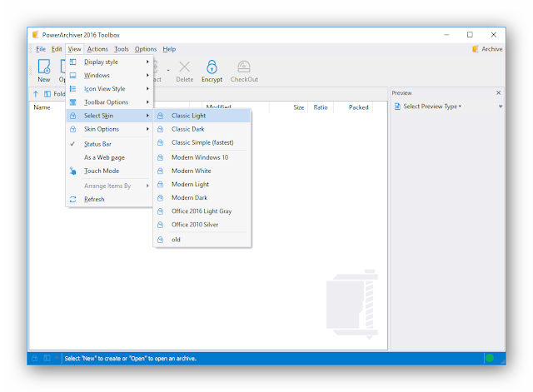
Task: Open the Options menu
Action: tap(146, 49)
